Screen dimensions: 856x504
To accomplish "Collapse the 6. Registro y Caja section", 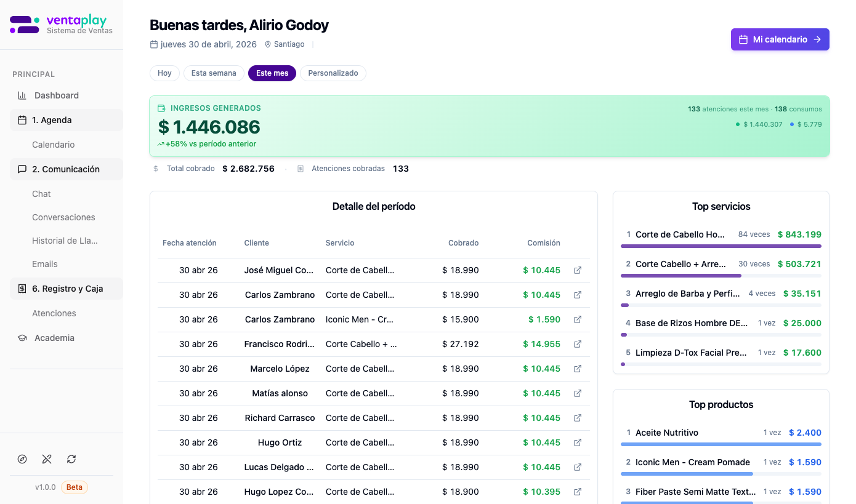I will tap(67, 289).
